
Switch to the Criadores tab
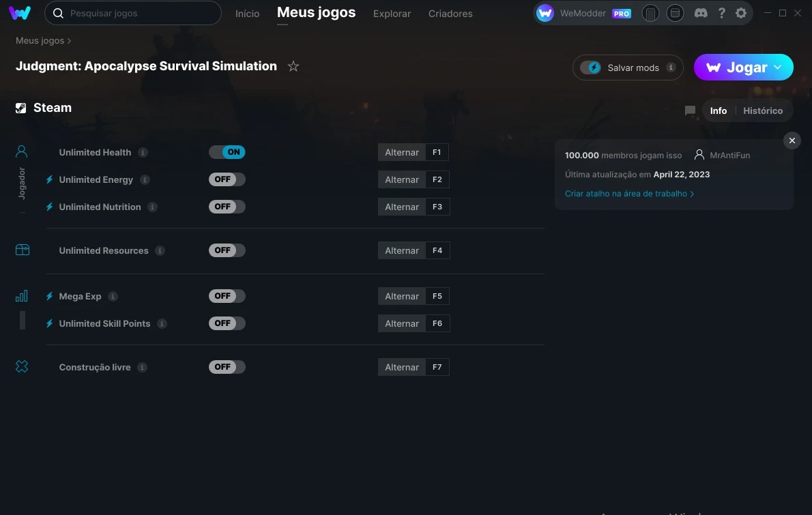coord(450,14)
